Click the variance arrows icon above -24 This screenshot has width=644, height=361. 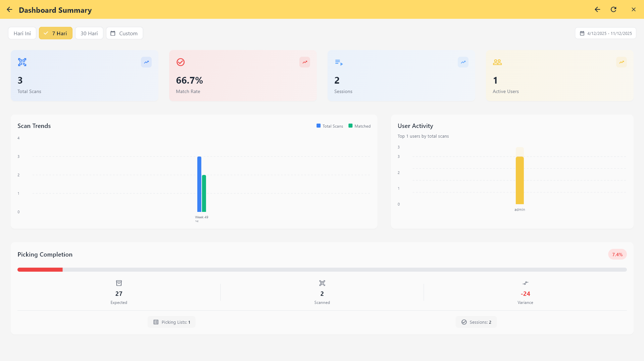coord(525,283)
